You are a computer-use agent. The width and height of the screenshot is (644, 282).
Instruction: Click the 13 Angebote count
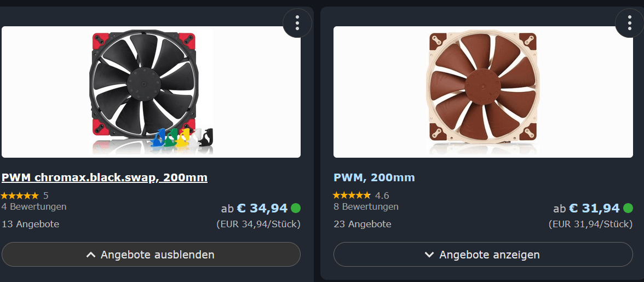click(x=31, y=224)
